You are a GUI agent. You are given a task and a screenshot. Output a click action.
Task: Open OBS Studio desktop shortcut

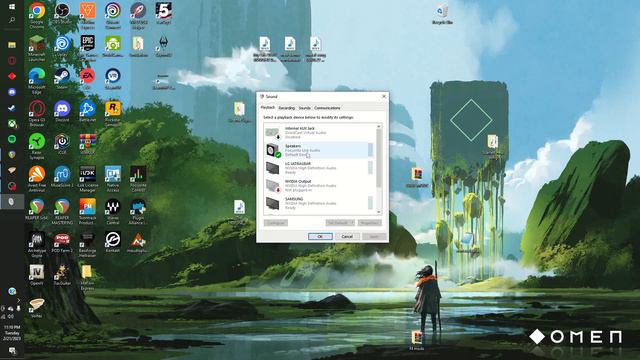(62, 13)
